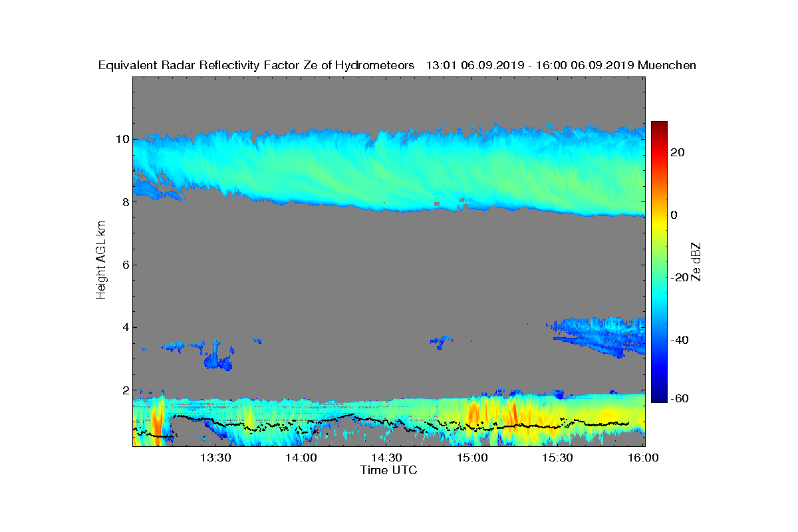Image resolution: width=798 pixels, height=532 pixels.
Task: Click the colorbar tick label '-20'
Action: [680, 277]
